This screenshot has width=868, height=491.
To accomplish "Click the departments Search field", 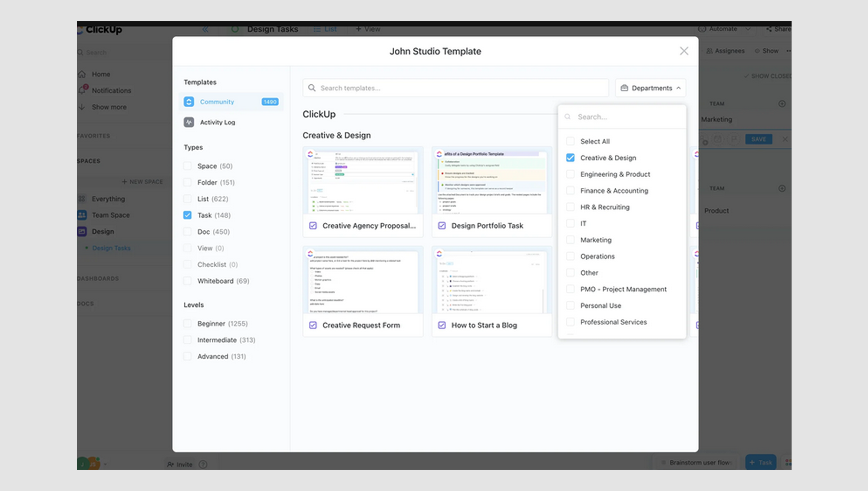I will tap(622, 116).
